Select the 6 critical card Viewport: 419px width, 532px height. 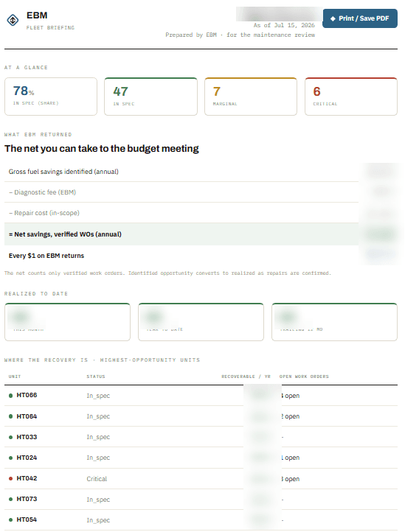pos(350,97)
